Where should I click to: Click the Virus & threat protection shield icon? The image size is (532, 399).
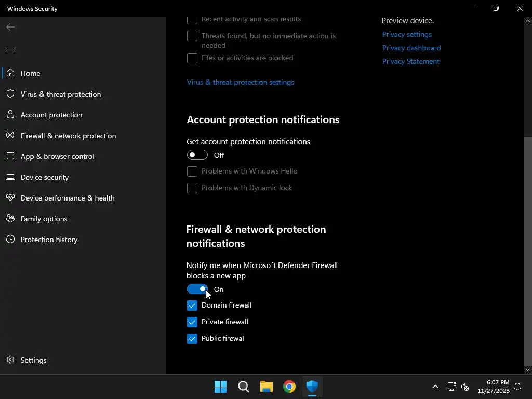[x=10, y=94]
